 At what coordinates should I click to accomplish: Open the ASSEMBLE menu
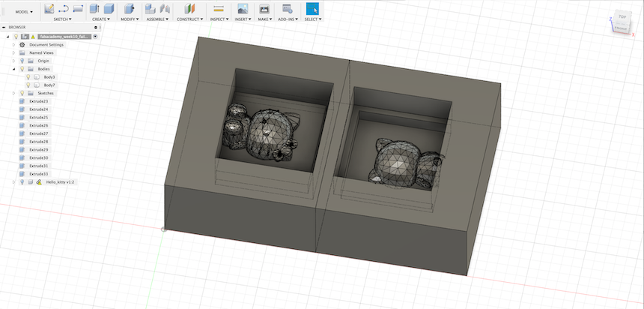coord(157,19)
